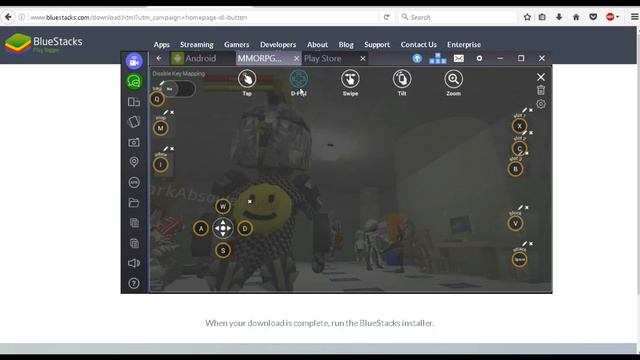Select the D-pad center arrows control

[223, 228]
